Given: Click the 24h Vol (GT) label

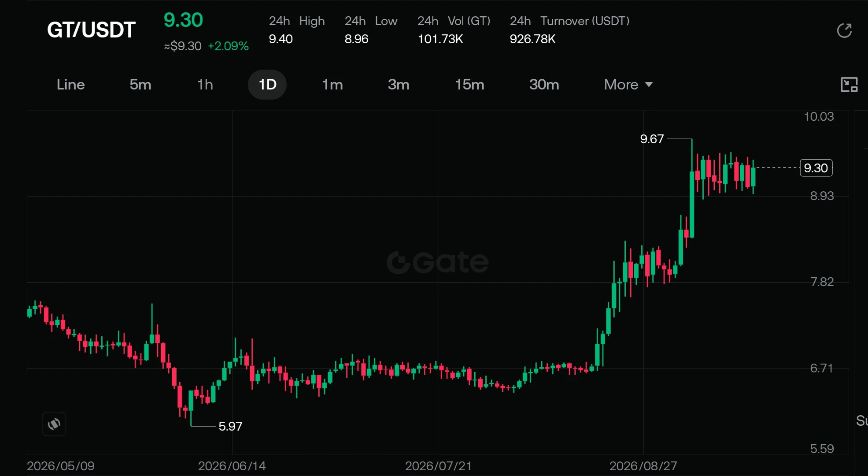Looking at the screenshot, I should (454, 21).
